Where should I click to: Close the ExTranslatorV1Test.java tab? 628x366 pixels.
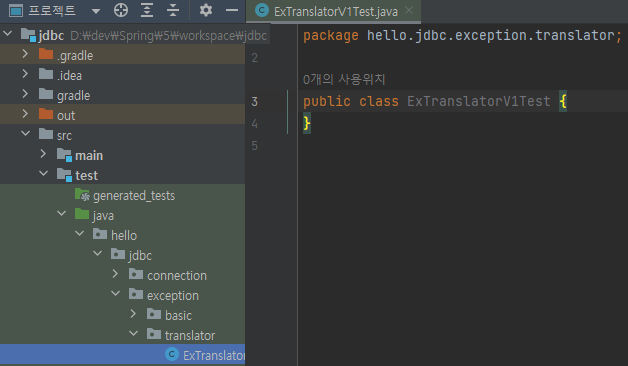(409, 10)
